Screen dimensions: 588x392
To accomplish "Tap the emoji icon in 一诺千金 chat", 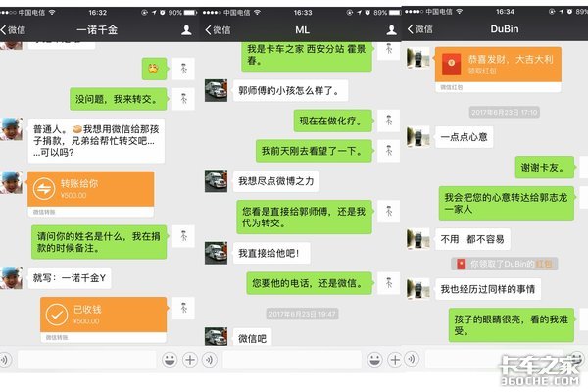I will tap(169, 360).
